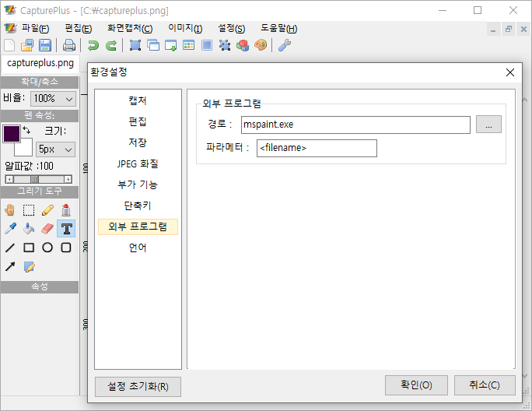Select 단축키 in settings list
Image resolution: width=532 pixels, height=411 pixels.
tap(138, 205)
